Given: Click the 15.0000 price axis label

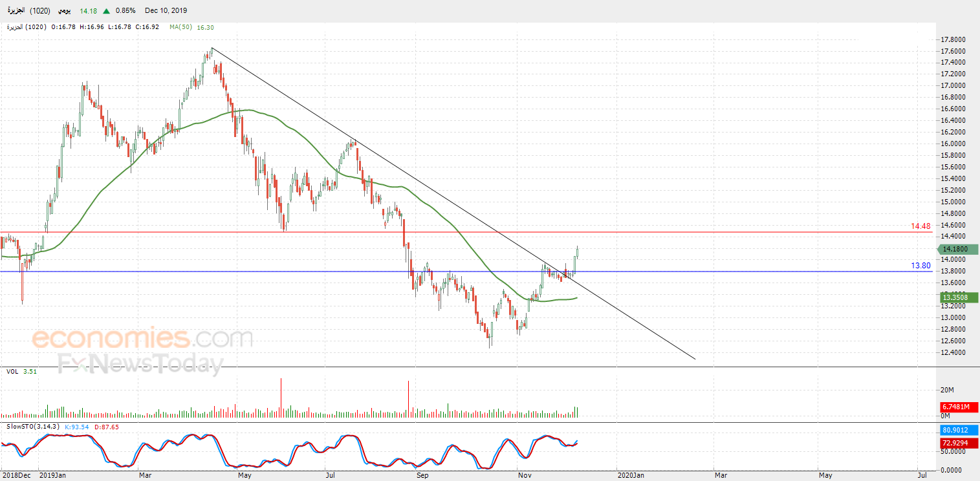Looking at the screenshot, I should 953,202.
